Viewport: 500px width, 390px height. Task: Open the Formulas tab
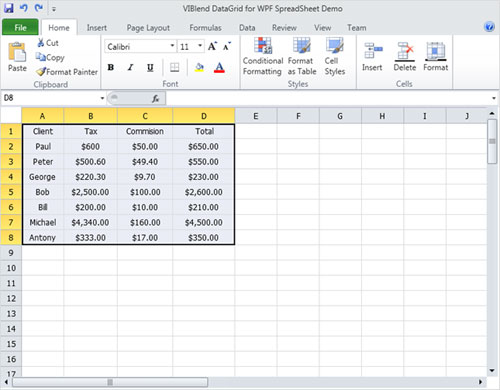pyautogui.click(x=205, y=28)
